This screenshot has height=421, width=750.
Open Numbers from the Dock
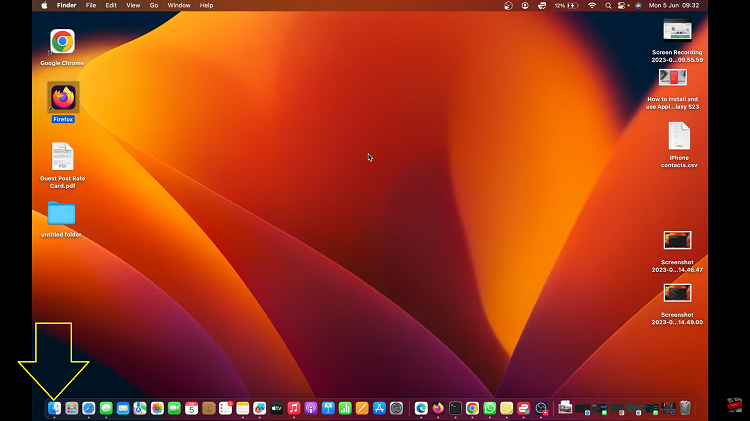(345, 408)
